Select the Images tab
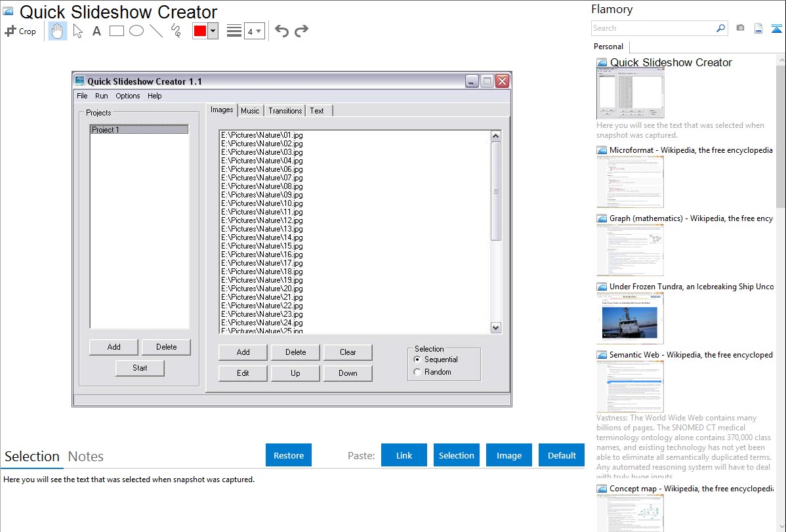Viewport: 786px width, 532px height. click(222, 110)
